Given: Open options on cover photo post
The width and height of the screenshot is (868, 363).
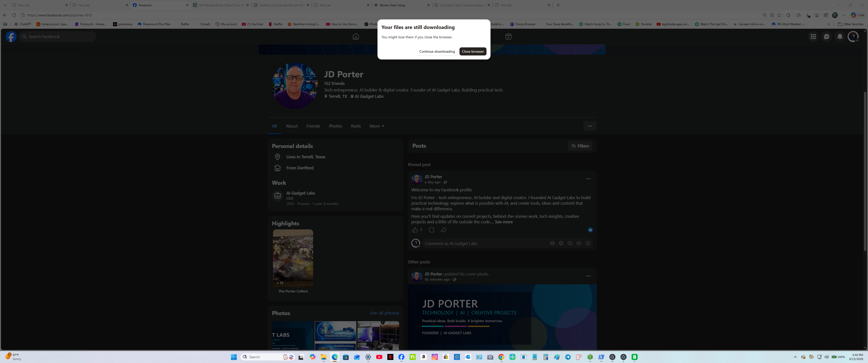Looking at the screenshot, I should tap(588, 276).
